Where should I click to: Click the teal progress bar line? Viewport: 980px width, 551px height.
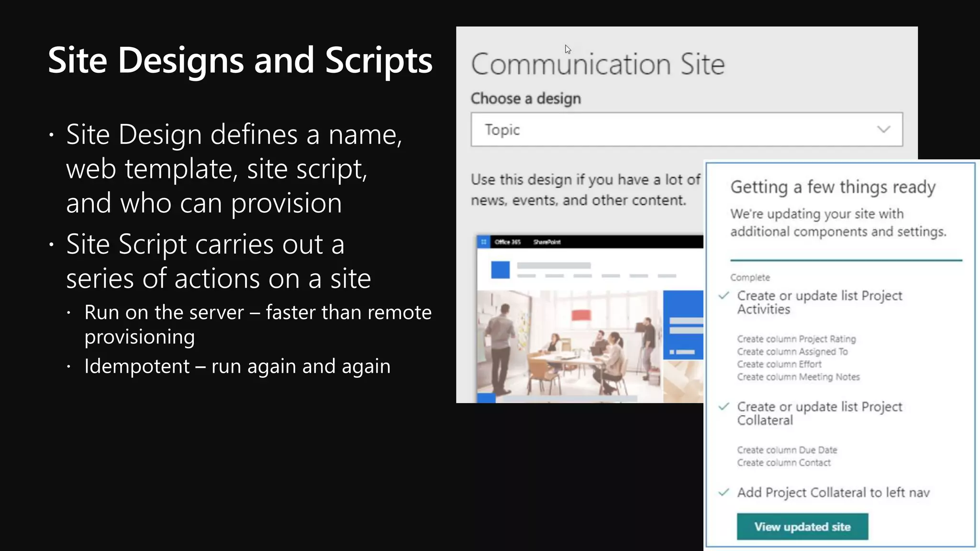(846, 260)
